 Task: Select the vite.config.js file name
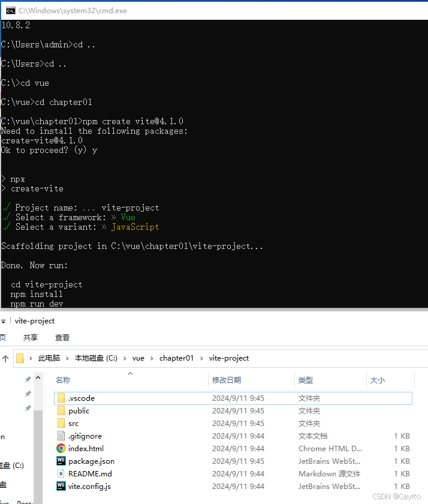89,487
